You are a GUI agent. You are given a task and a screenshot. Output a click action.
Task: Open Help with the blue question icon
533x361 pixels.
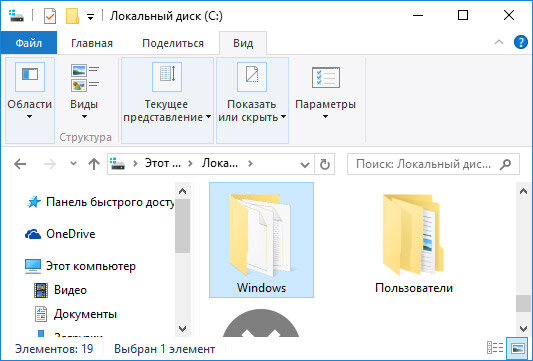(520, 43)
